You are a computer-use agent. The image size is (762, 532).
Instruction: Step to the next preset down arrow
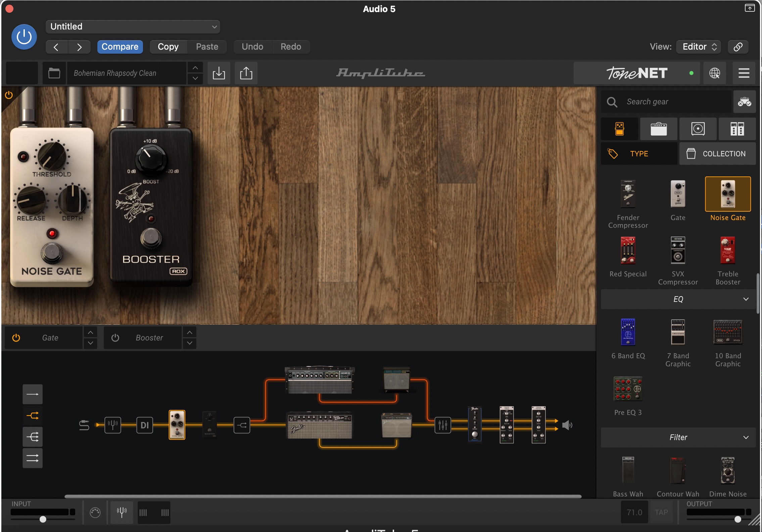195,78
